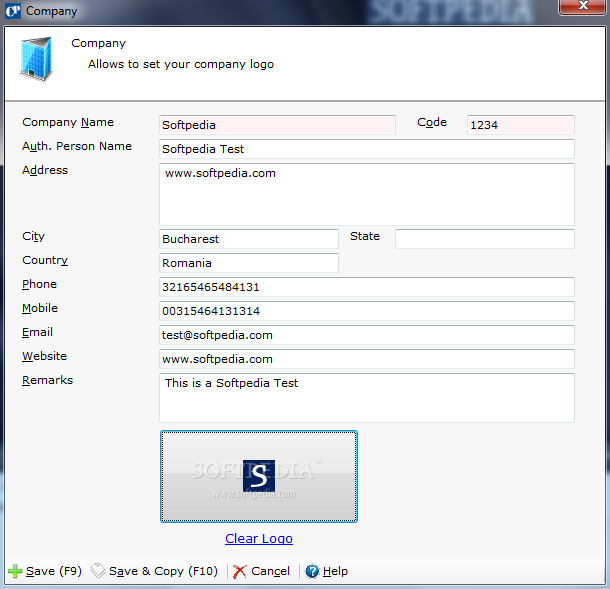This screenshot has height=589, width=610.
Task: Click the 'Mobile' label
Action: 40,308
